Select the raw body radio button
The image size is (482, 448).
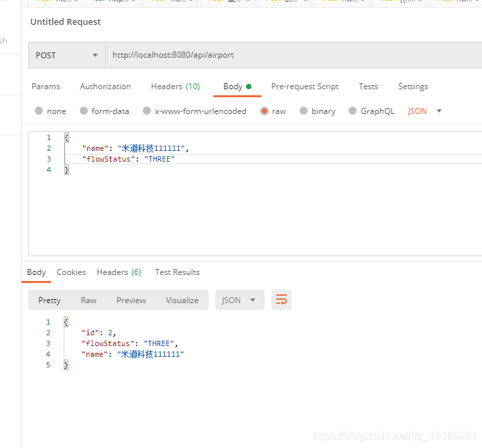[264, 111]
